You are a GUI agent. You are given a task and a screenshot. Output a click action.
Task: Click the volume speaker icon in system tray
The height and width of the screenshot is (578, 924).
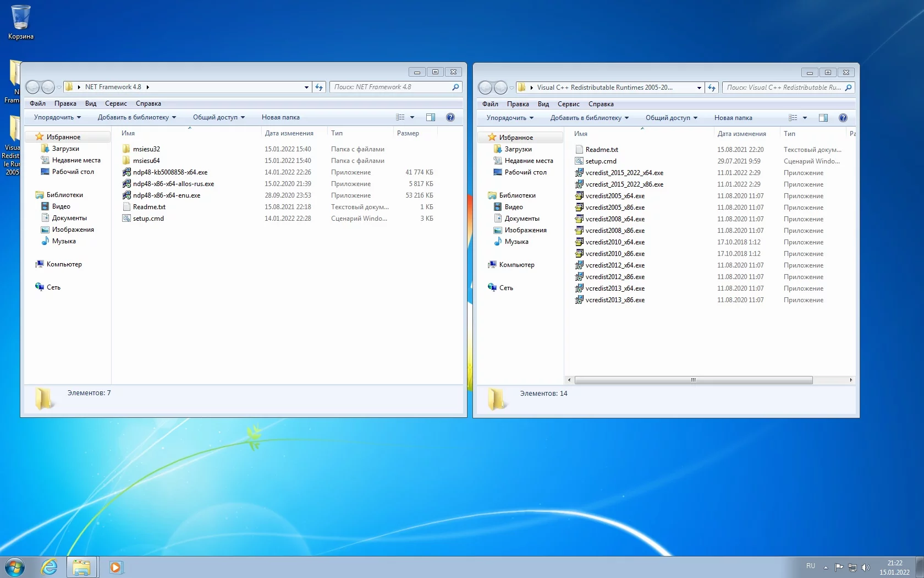coord(866,568)
